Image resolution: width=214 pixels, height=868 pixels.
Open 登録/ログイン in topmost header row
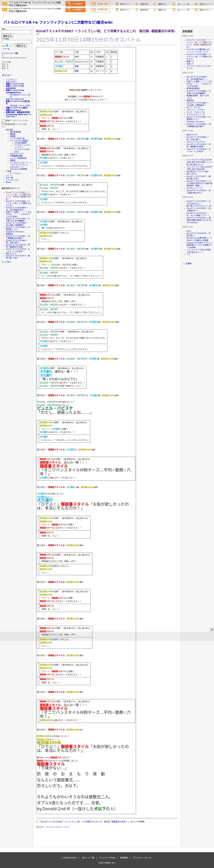(x=203, y=4)
